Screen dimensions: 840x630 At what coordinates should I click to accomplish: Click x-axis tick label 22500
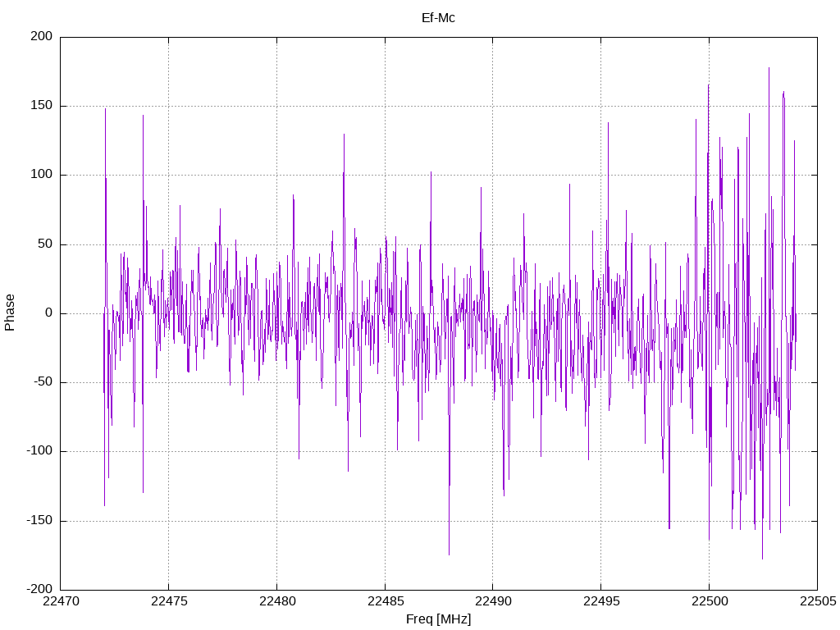pyautogui.click(x=710, y=601)
